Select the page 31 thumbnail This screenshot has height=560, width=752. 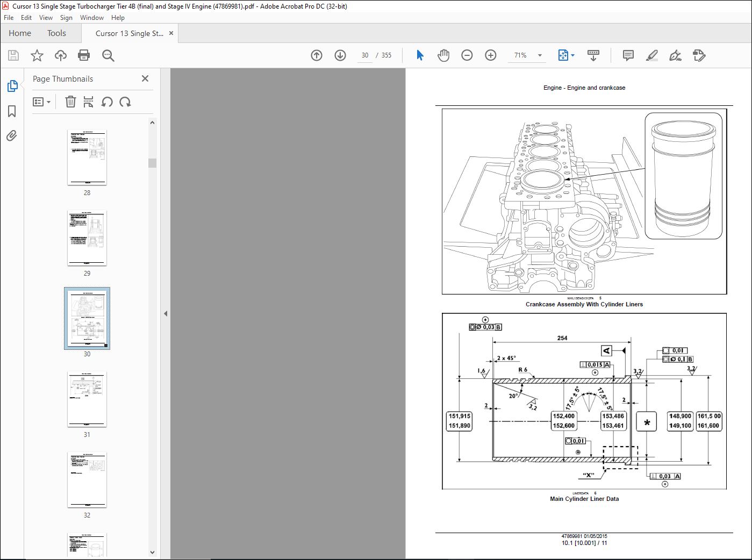[87, 399]
